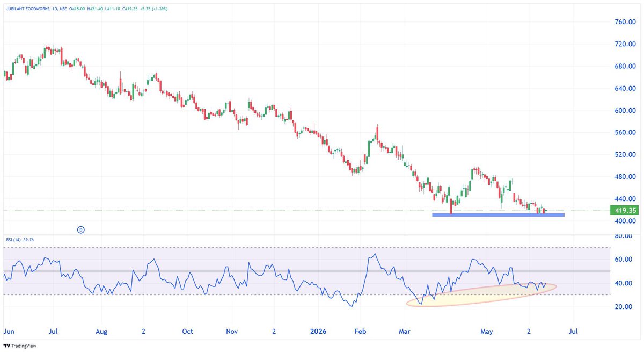Click the 680.00 price axis label
The image size is (644, 352).
click(625, 66)
